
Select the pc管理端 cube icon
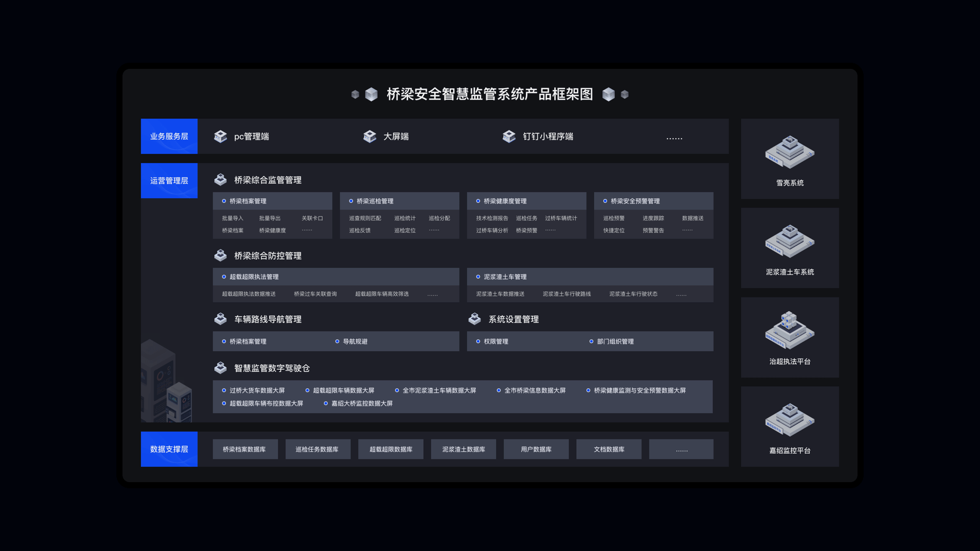click(220, 136)
